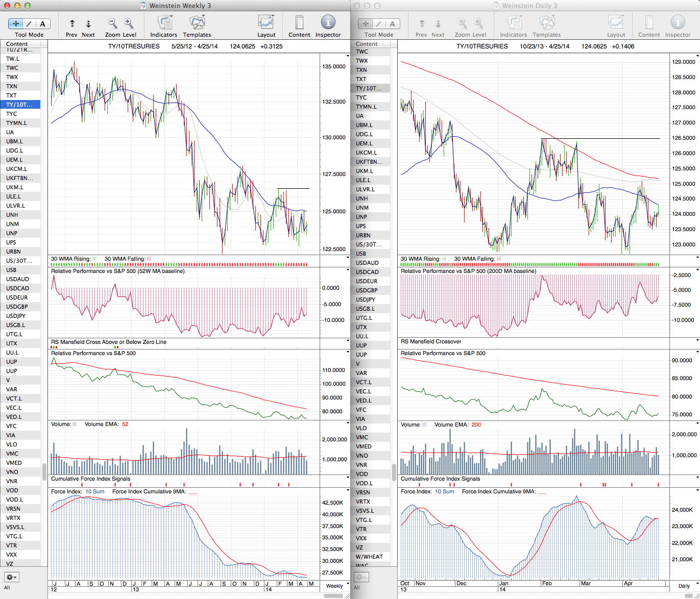Select UNH in the weekly symbol list
Image resolution: width=700 pixels, height=599 pixels.
tap(12, 215)
